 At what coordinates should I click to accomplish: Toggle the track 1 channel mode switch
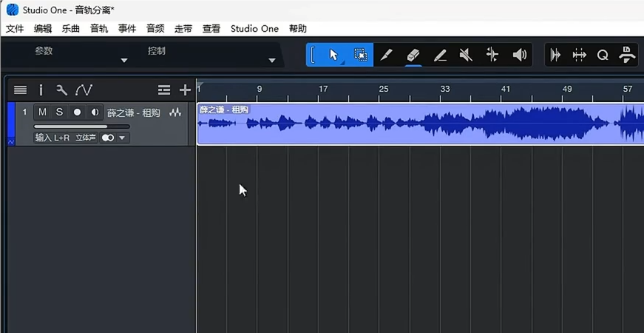click(x=108, y=138)
